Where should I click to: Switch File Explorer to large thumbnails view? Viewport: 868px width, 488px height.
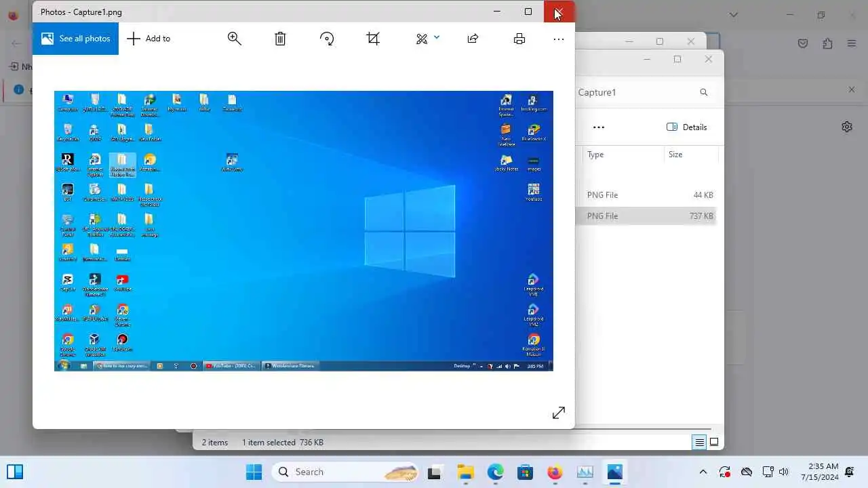[x=714, y=443]
